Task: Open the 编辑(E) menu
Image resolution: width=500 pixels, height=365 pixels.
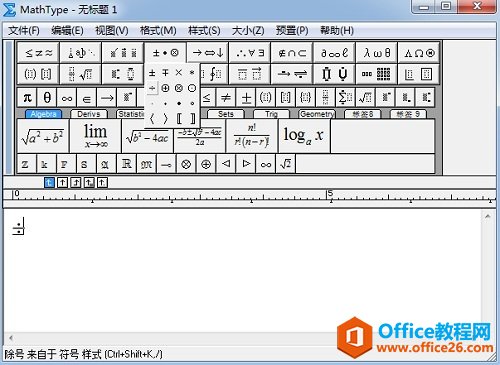Action: (67, 30)
